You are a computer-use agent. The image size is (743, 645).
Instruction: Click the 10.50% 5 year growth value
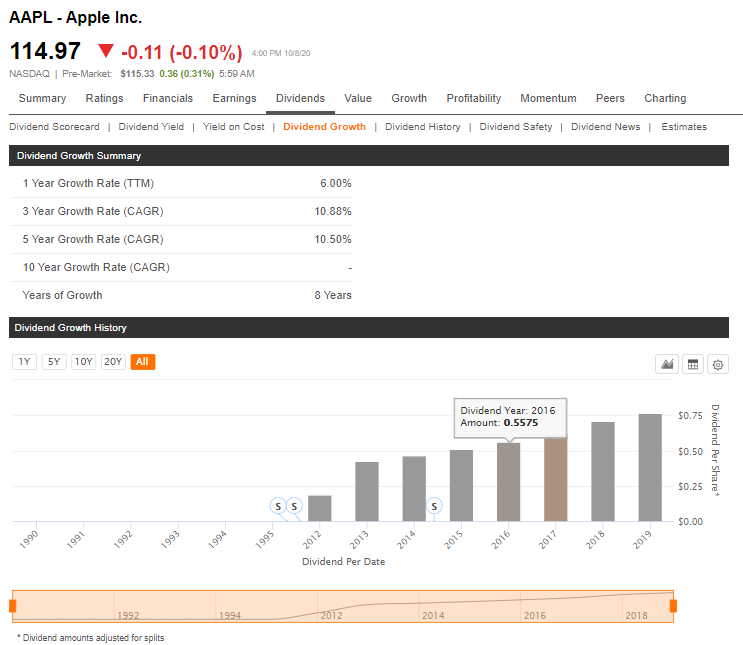tap(333, 239)
